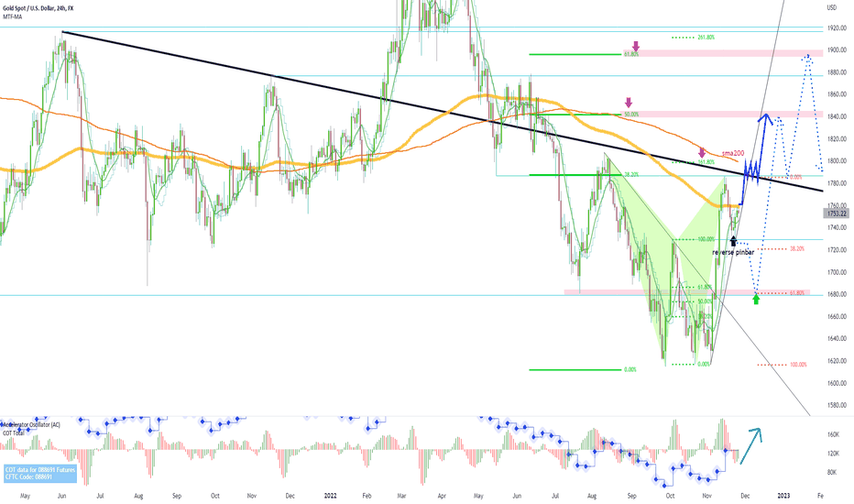Image resolution: width=854 pixels, height=504 pixels.
Task: Click the purple down arrow above 61.80% zone
Action: click(635, 47)
